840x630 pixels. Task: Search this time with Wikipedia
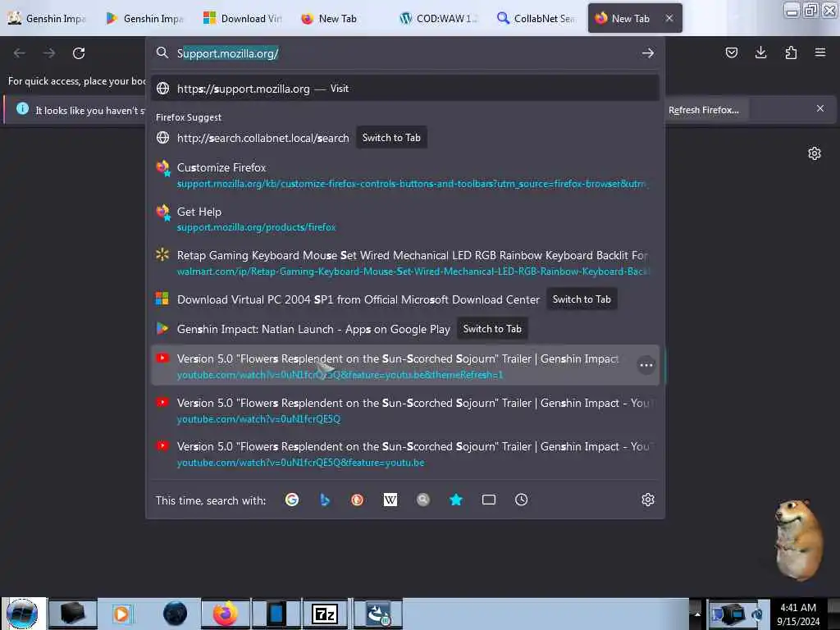pyautogui.click(x=390, y=500)
